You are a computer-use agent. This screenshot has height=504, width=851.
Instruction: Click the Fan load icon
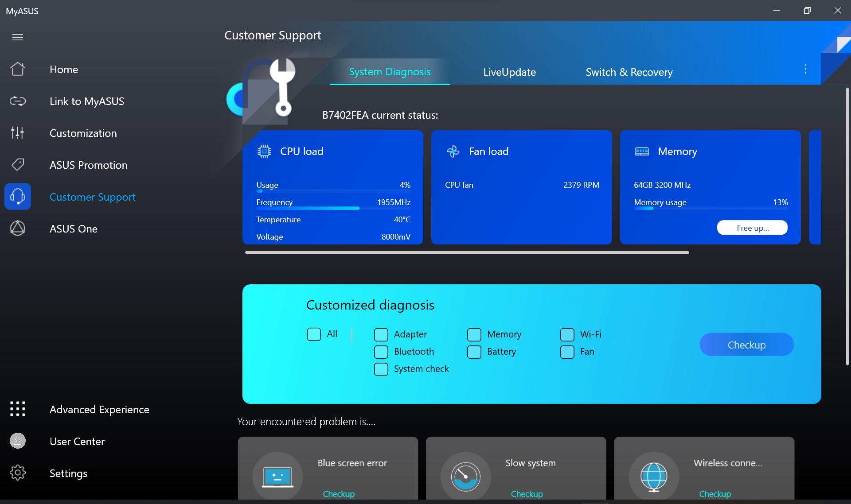[x=453, y=151]
